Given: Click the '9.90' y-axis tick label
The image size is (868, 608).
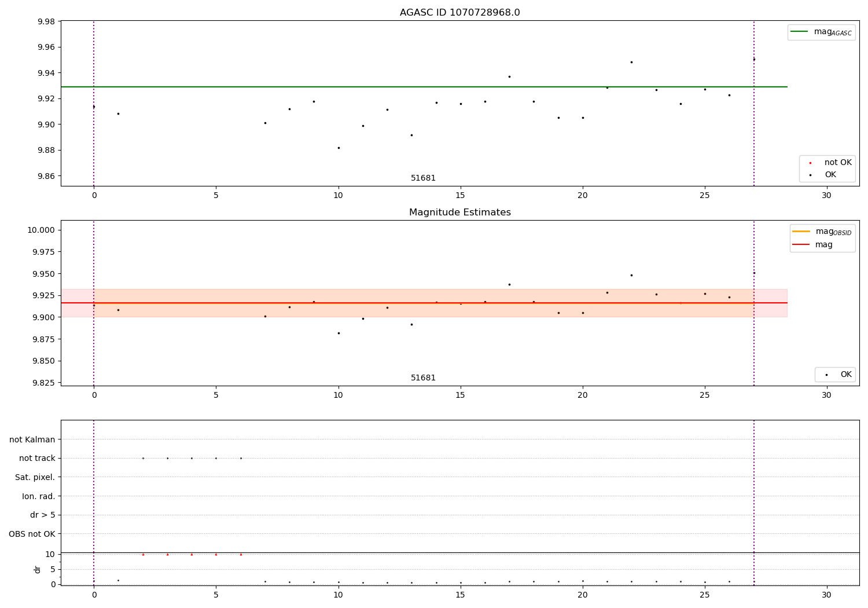Looking at the screenshot, I should 46,124.
